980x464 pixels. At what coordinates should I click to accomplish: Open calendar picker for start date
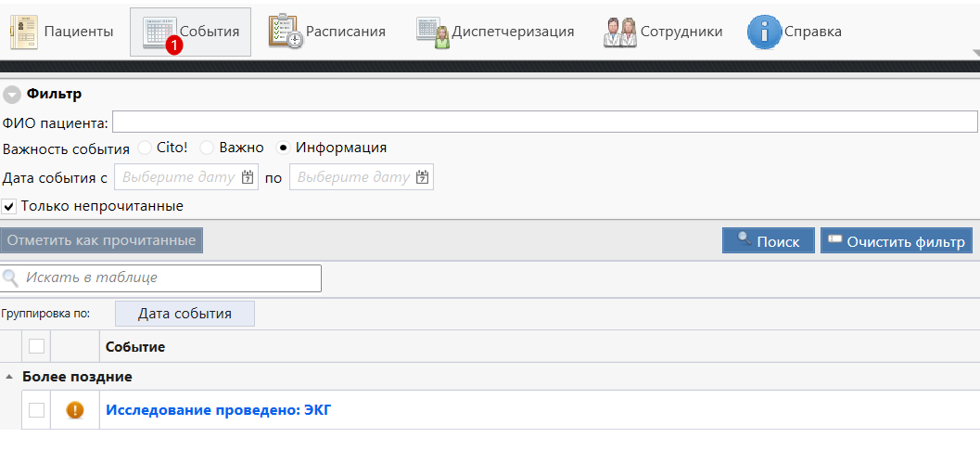248,177
